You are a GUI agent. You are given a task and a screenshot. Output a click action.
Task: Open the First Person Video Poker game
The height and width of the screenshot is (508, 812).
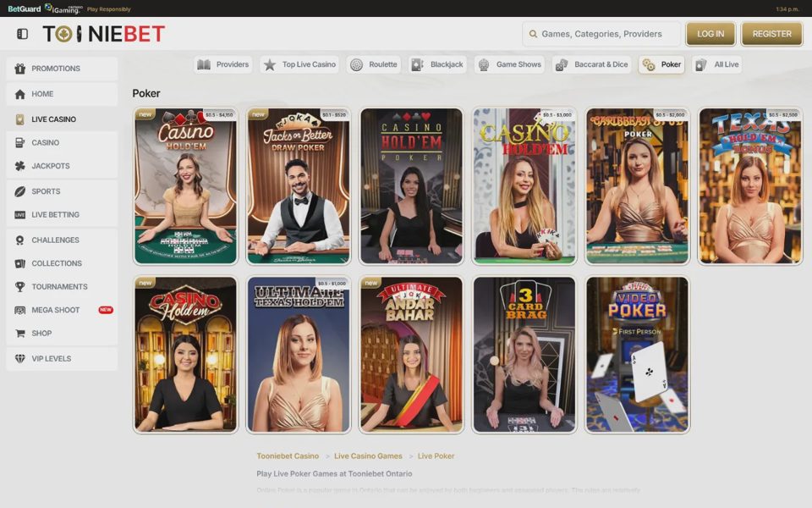pos(638,355)
